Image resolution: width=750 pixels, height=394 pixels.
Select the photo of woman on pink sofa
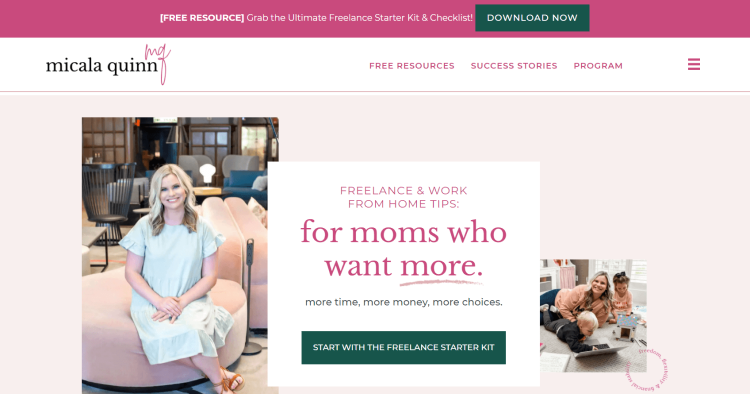pyautogui.click(x=180, y=255)
